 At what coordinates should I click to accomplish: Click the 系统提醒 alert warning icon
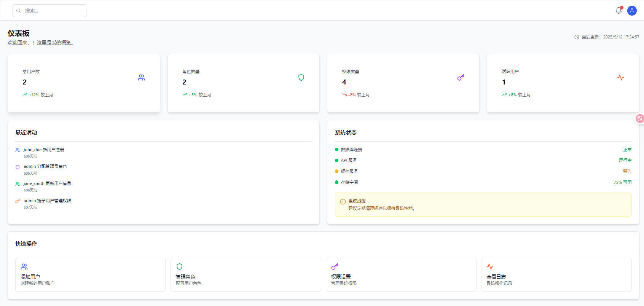click(343, 202)
